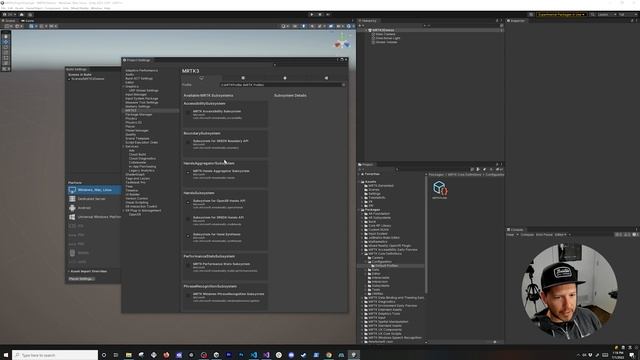
Task: Toggle Subsystem for OpenXR Hands API checkbox
Action: pos(188,202)
